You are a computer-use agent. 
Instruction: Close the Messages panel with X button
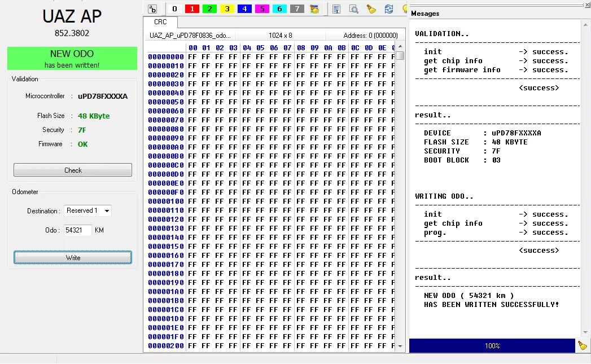pyautogui.click(x=587, y=5)
